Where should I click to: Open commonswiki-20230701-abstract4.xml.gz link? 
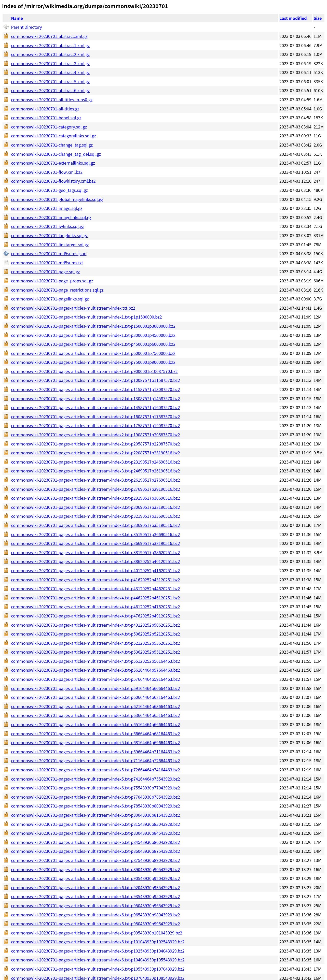pos(50,72)
